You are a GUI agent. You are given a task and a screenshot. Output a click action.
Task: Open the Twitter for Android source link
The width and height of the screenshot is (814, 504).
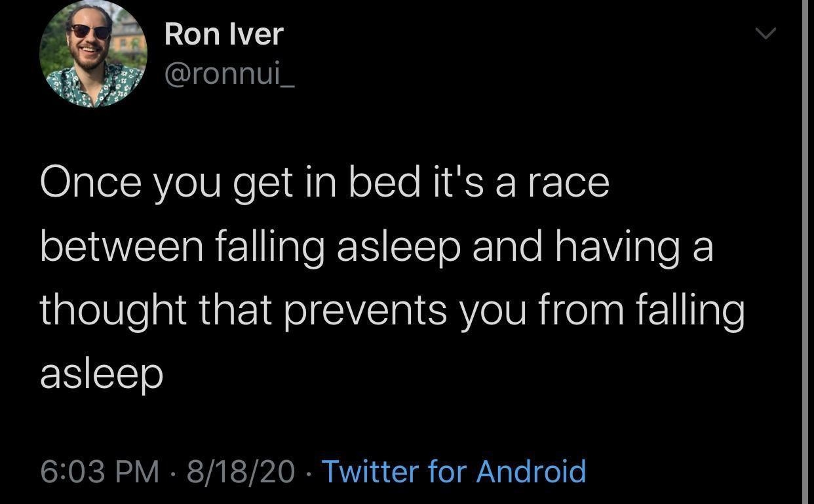point(454,471)
